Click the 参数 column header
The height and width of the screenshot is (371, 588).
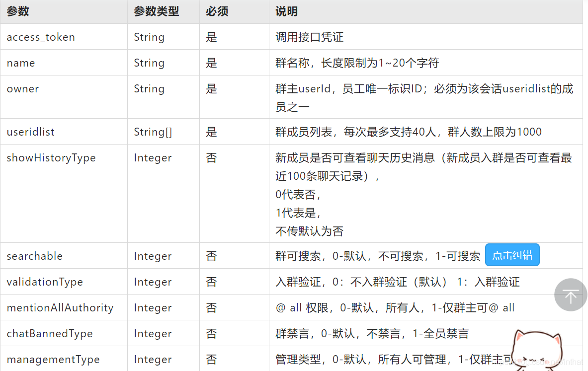[x=18, y=11]
